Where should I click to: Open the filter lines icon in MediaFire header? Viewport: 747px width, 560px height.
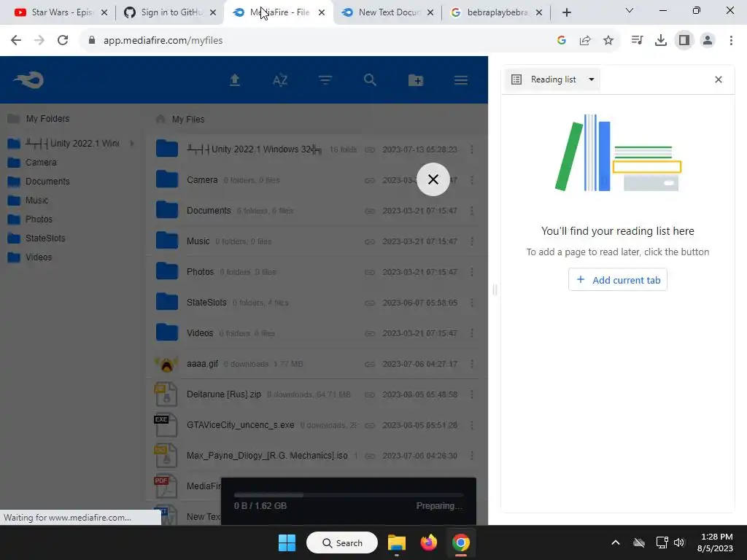(325, 80)
